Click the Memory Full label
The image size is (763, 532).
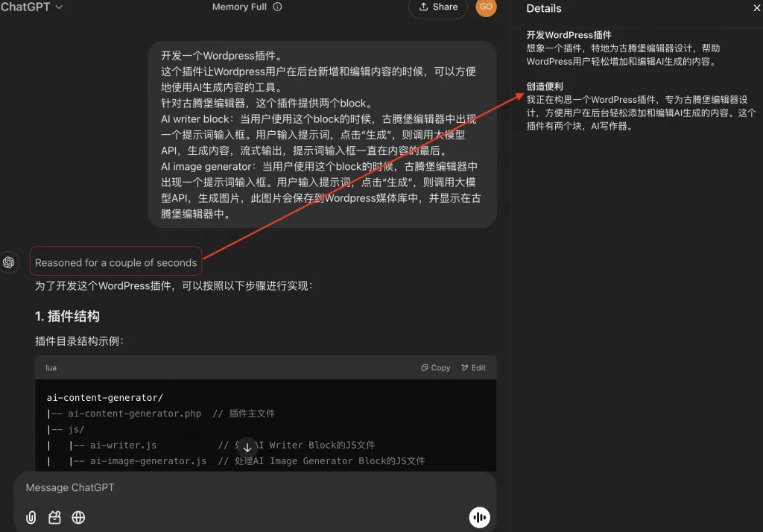click(x=239, y=7)
